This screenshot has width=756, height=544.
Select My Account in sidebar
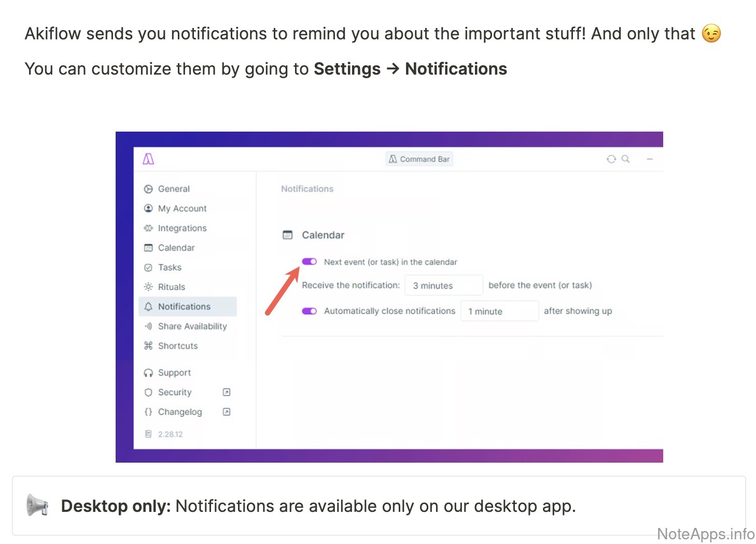[x=182, y=208]
